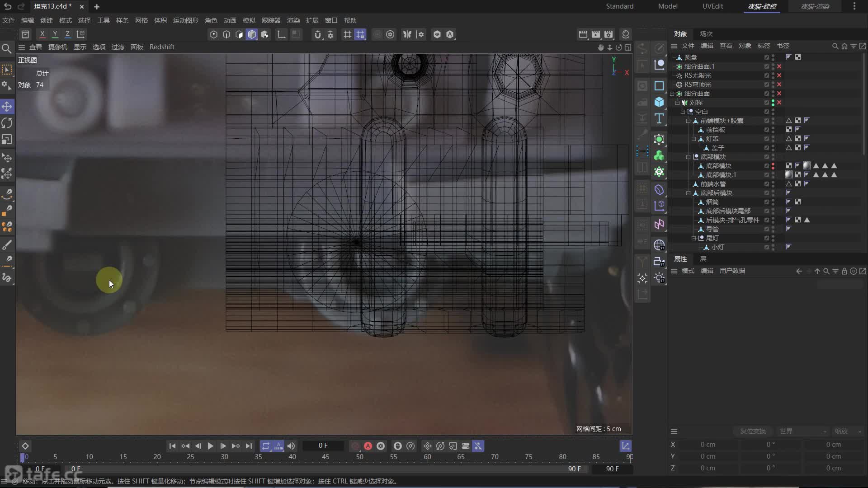This screenshot has width=868, height=488.
Task: Collapse the 细分曲面 object
Action: pos(672,94)
